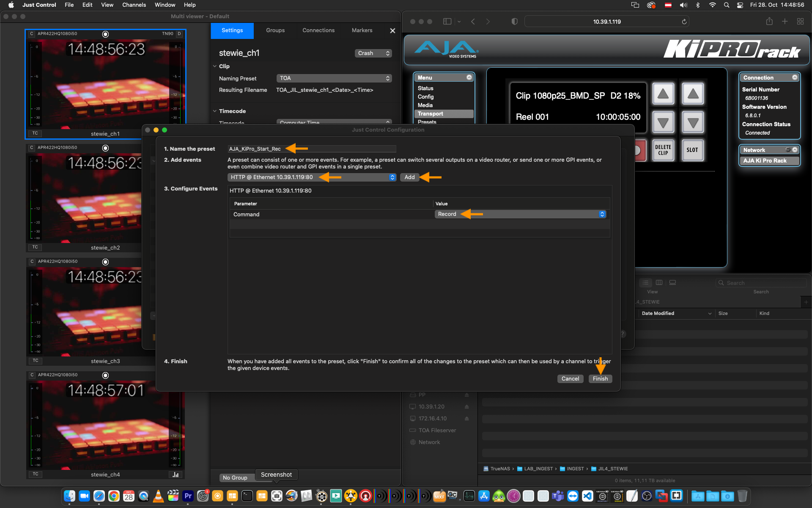The image size is (812, 508).
Task: Open Spotlight search in the menu bar
Action: (x=726, y=5)
